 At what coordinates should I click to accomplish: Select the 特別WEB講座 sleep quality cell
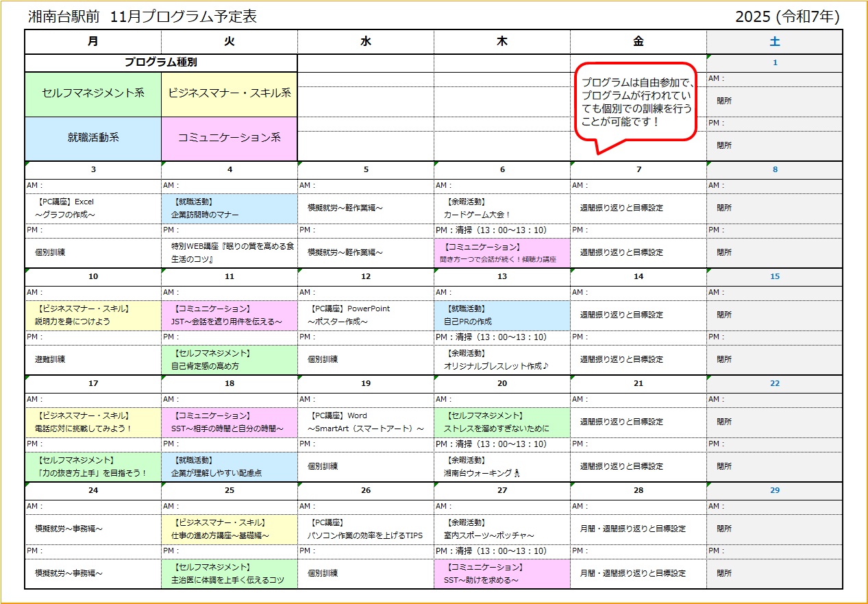click(x=230, y=252)
